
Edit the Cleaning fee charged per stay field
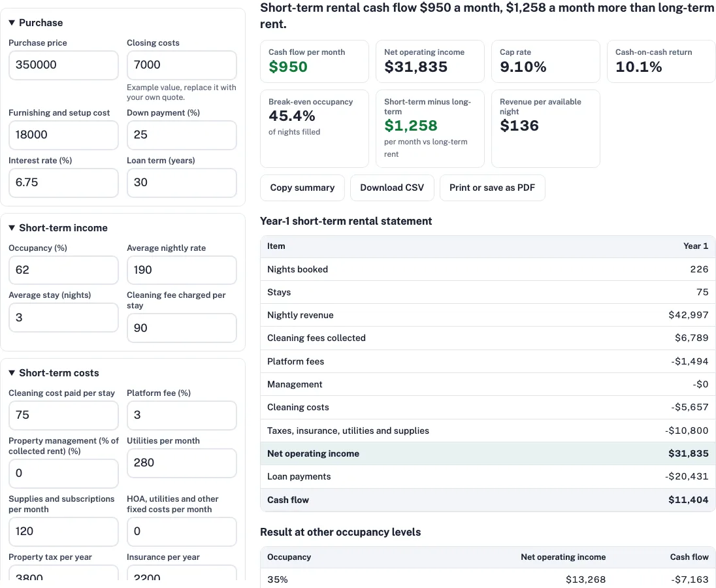(x=182, y=328)
